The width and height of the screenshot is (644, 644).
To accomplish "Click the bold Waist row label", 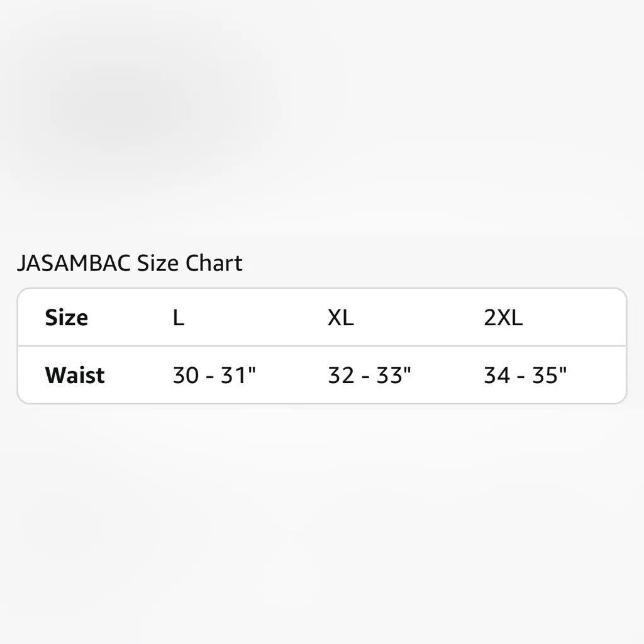I will (x=75, y=375).
